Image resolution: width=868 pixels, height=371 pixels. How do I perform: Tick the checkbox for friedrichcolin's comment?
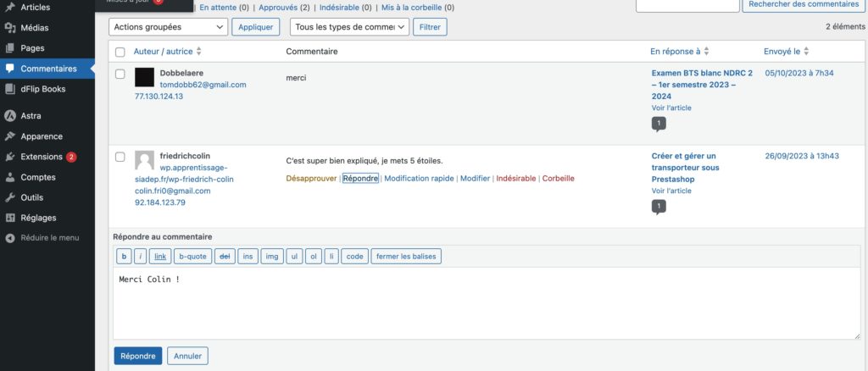(120, 157)
